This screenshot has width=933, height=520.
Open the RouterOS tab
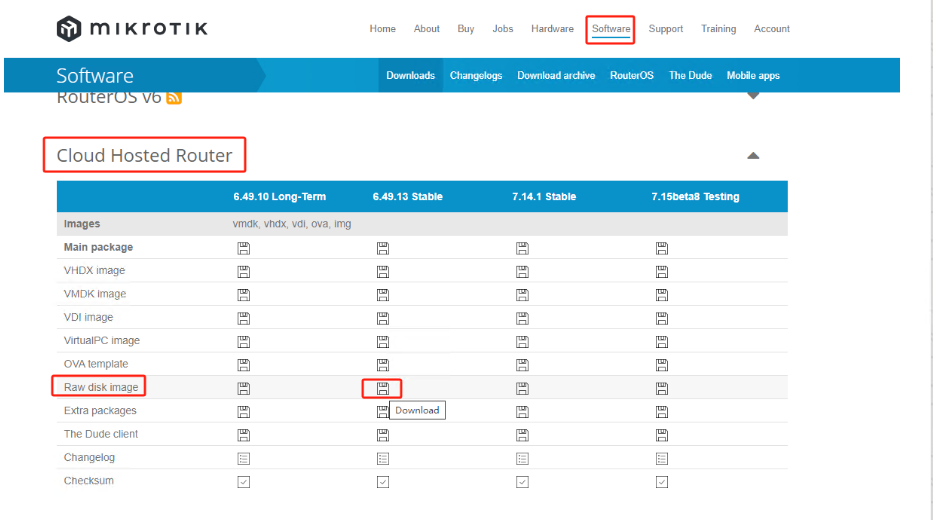tap(632, 76)
